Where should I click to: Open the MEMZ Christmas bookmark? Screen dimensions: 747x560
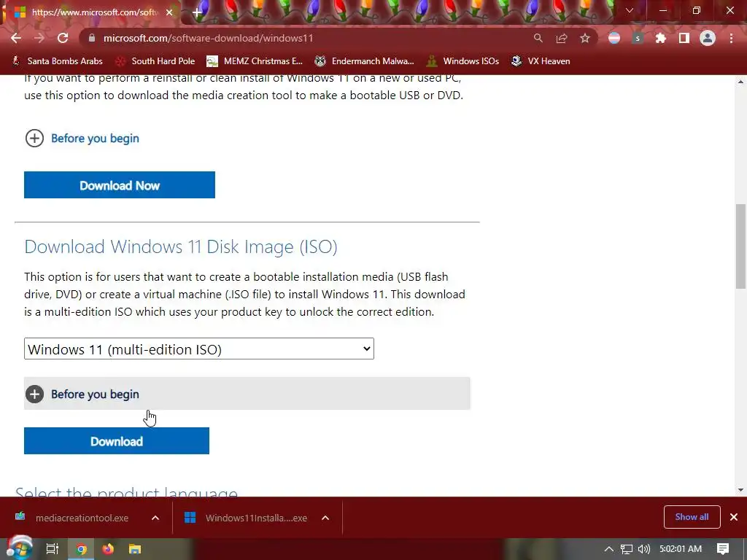click(255, 61)
